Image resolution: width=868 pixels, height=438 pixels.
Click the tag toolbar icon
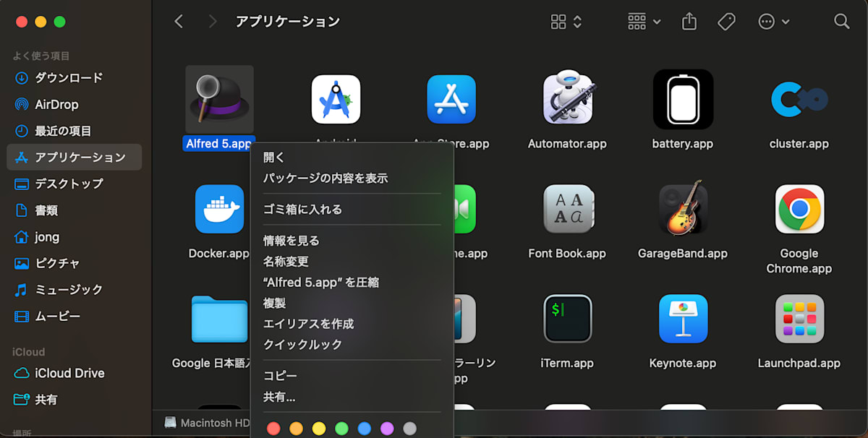pyautogui.click(x=726, y=22)
